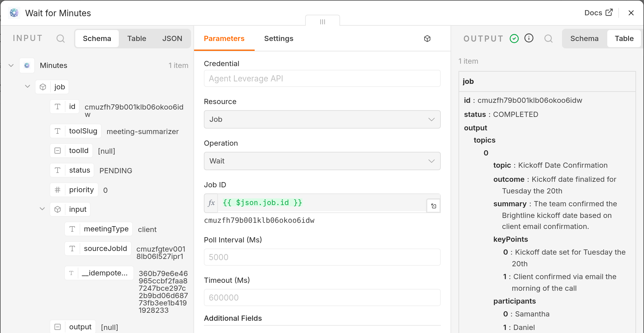Click the panel drag handle at top center
This screenshot has width=644, height=333.
pos(323,21)
